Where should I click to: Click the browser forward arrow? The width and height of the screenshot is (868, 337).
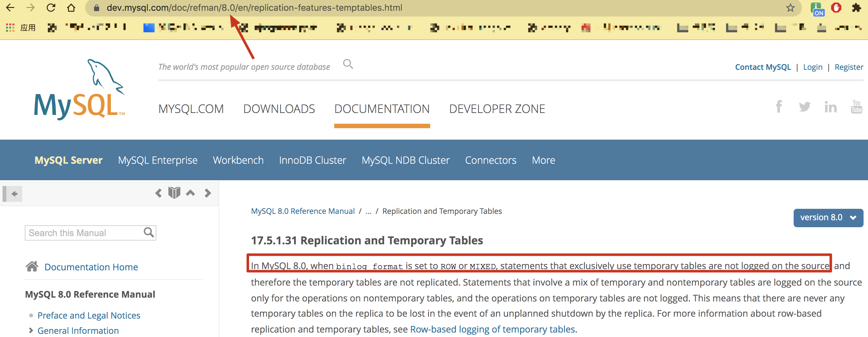point(30,7)
